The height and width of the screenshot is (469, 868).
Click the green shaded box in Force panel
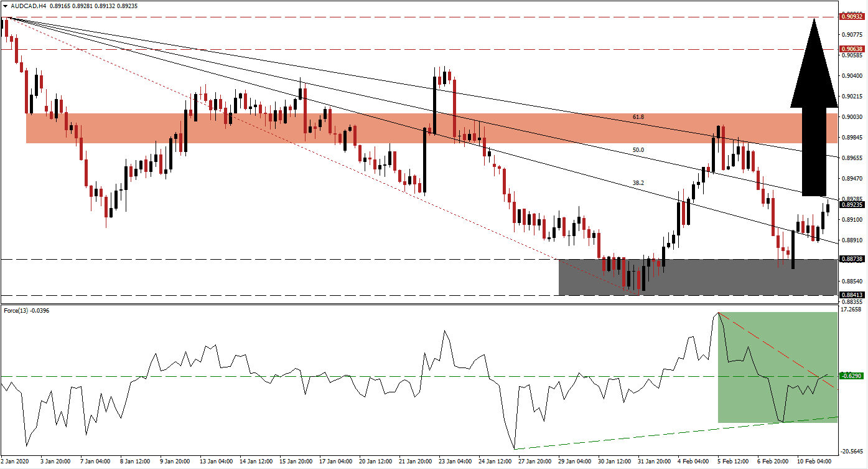(x=778, y=367)
